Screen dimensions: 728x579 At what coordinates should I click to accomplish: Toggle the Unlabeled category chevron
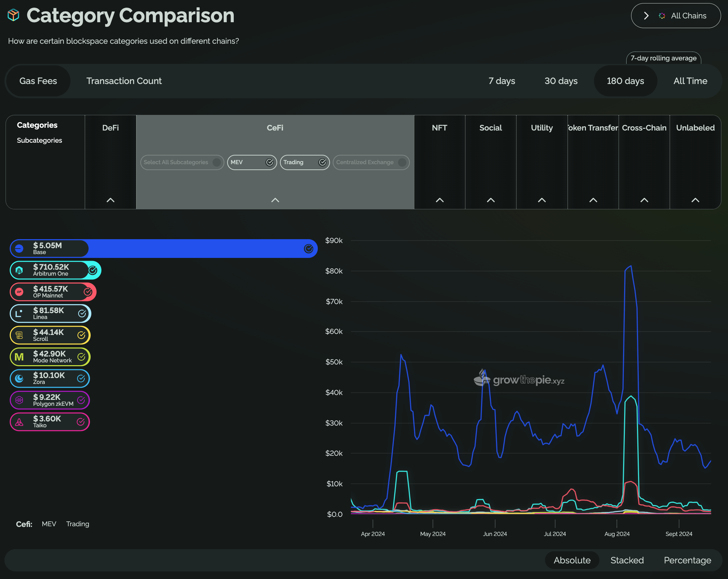(x=695, y=200)
